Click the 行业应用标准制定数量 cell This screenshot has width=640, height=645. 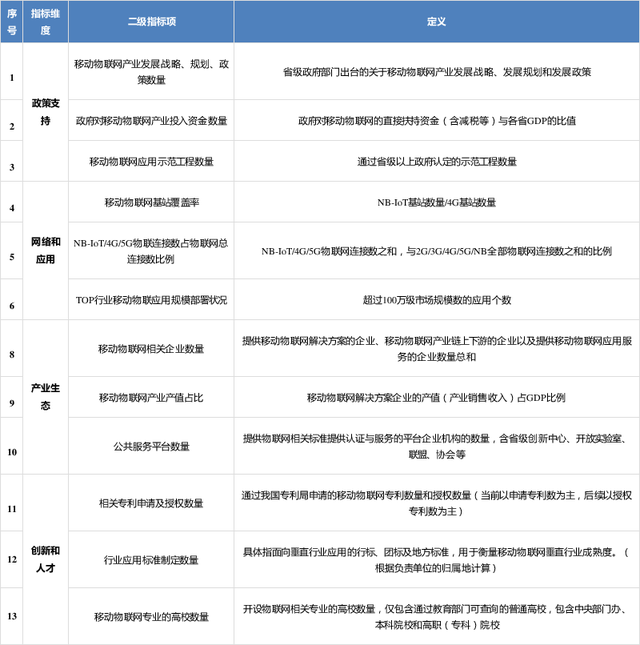tap(151, 560)
